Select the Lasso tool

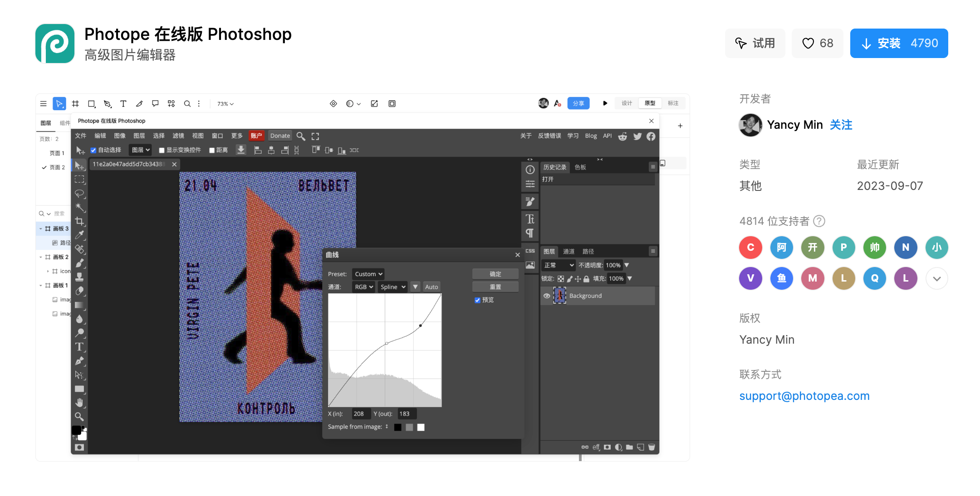point(79,193)
